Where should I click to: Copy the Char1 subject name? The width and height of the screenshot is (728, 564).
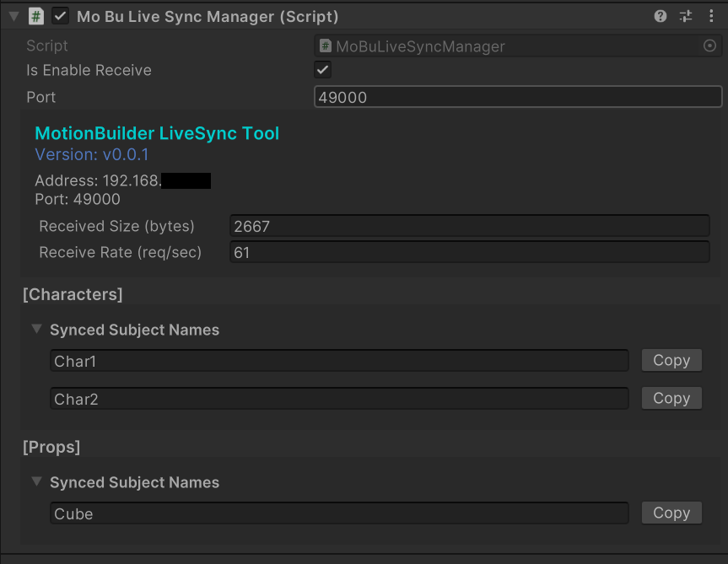[671, 360]
